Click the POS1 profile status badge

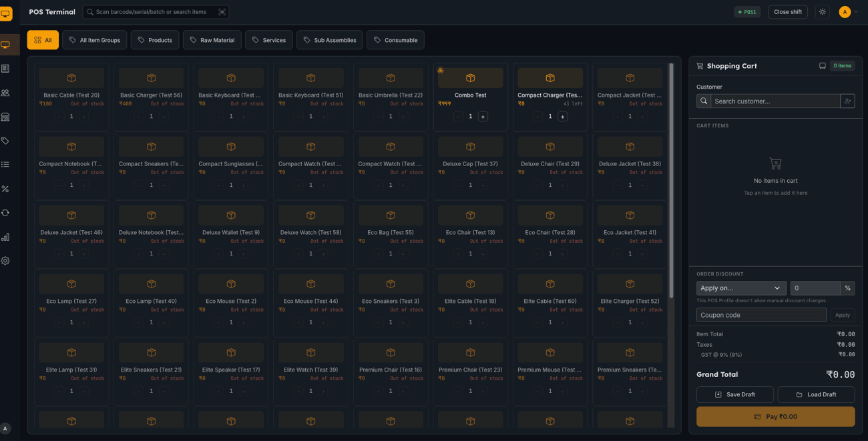[748, 12]
